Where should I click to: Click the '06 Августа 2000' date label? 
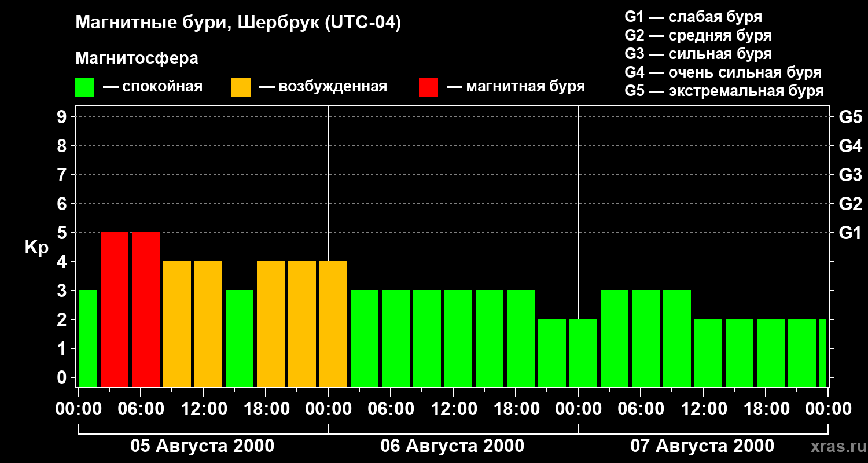point(453,446)
